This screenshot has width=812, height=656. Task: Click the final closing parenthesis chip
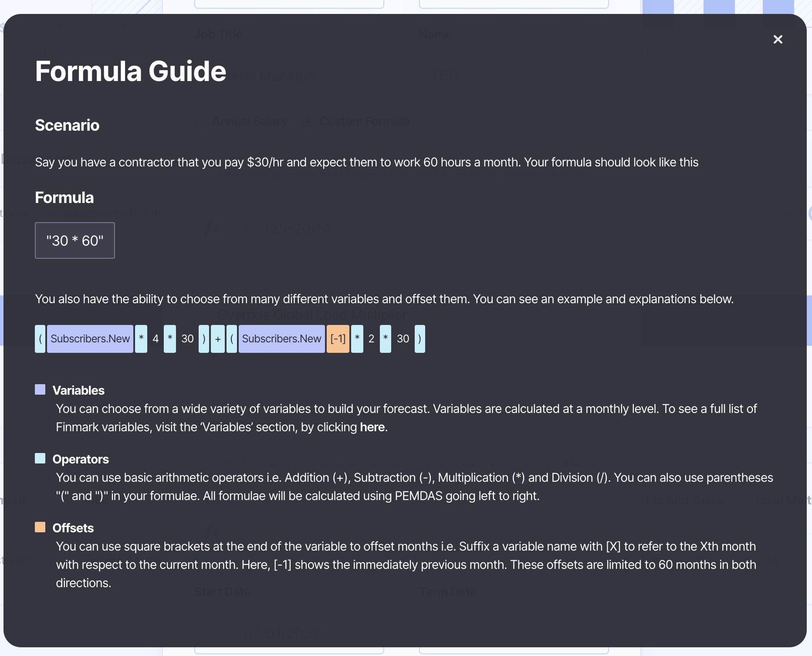point(420,339)
